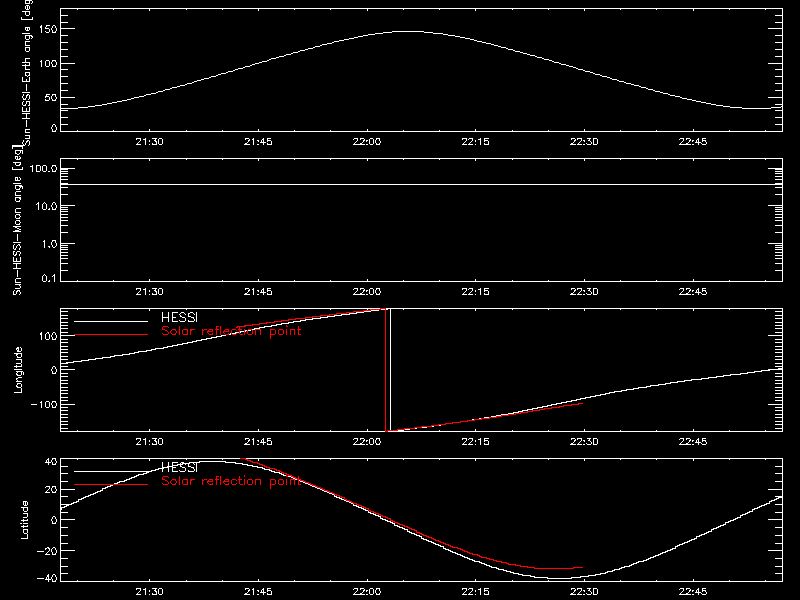Click 22:15 time label below Longitude plot
Viewport: 800px width, 600px height.
476,441
